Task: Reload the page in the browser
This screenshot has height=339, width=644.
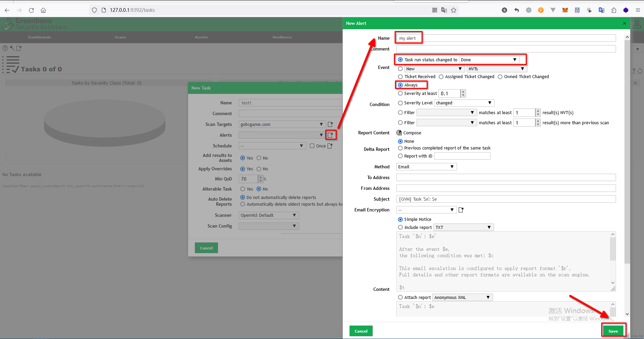Action: pyautogui.click(x=31, y=10)
